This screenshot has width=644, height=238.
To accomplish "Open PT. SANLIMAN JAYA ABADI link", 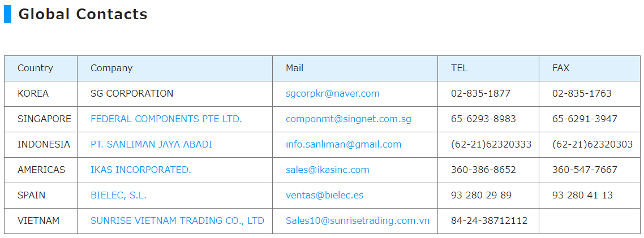I will (x=151, y=144).
